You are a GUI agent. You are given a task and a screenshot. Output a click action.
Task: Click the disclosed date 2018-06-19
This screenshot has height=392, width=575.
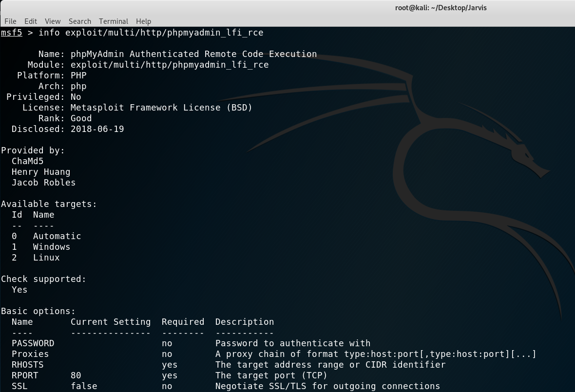97,129
